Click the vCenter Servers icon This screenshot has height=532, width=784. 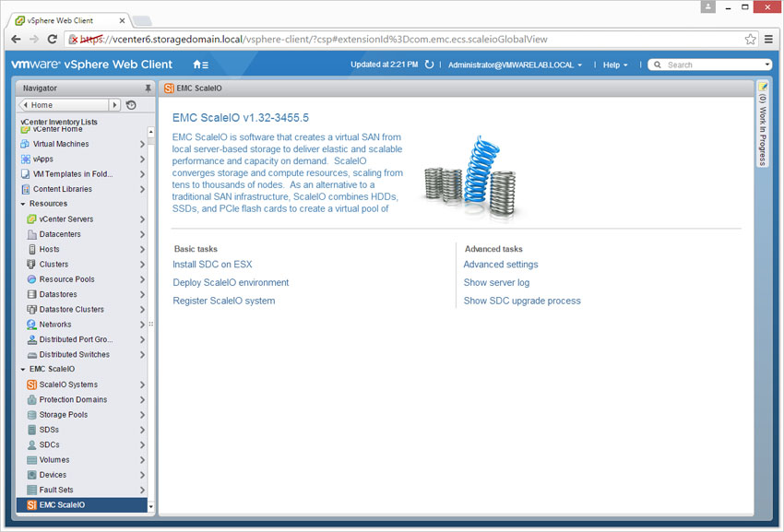pos(31,219)
